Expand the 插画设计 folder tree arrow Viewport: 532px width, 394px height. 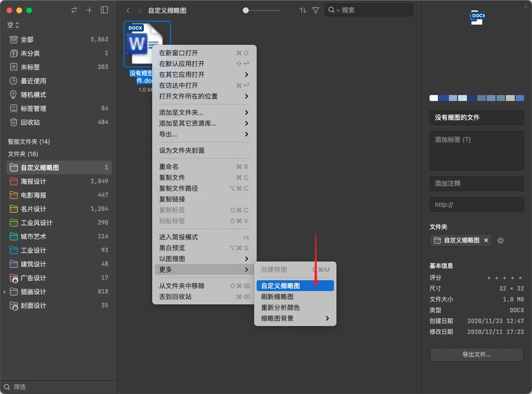click(x=4, y=292)
